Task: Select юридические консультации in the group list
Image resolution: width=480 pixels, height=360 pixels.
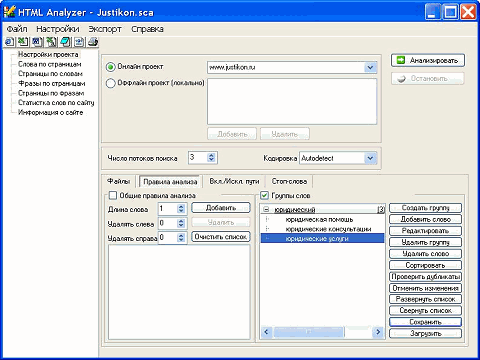Action: [x=328, y=229]
